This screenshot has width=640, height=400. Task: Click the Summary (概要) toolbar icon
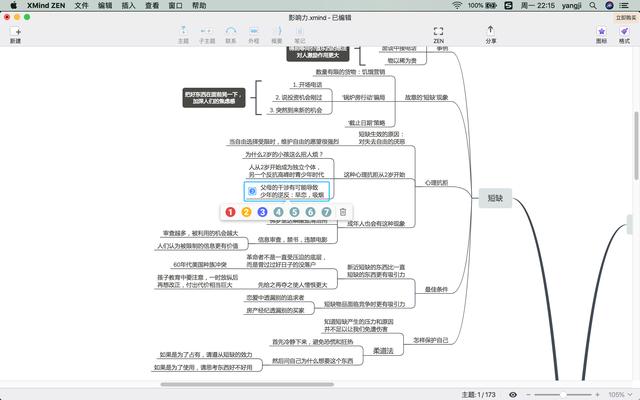(x=277, y=35)
